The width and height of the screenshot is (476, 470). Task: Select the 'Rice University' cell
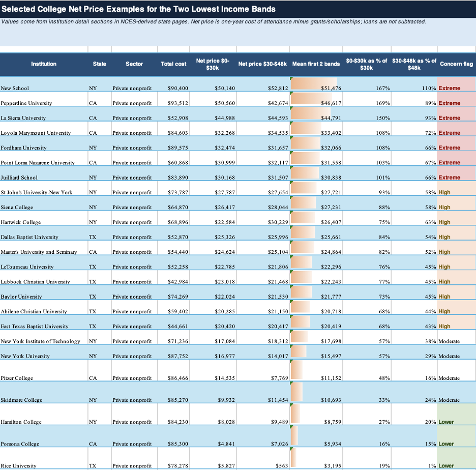click(x=44, y=458)
